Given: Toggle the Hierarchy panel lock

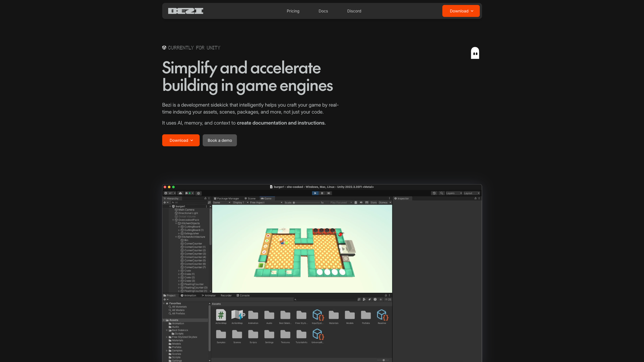Looking at the screenshot, I should (205, 198).
